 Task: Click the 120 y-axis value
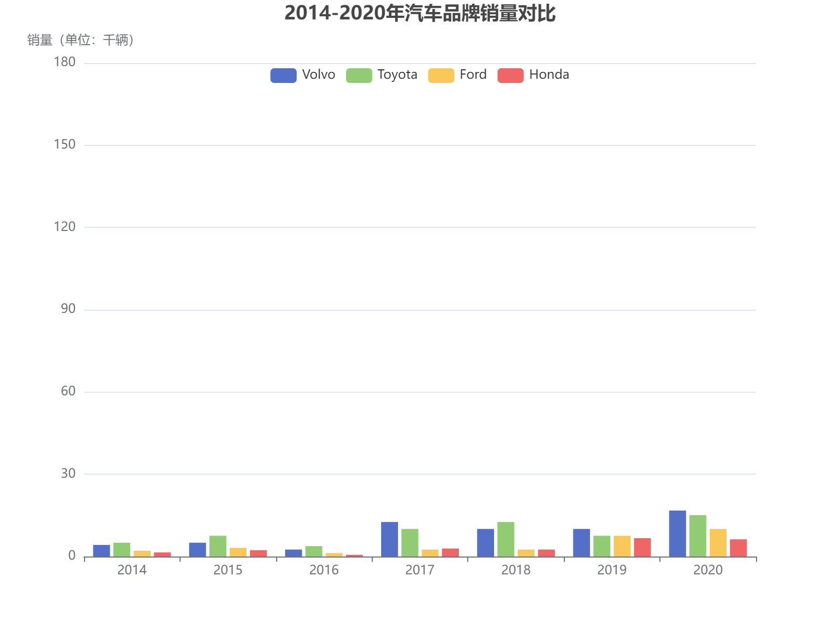coord(65,227)
